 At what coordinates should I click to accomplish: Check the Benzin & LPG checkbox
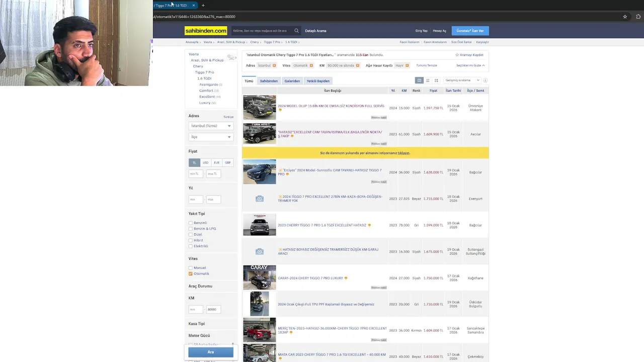[191, 229]
